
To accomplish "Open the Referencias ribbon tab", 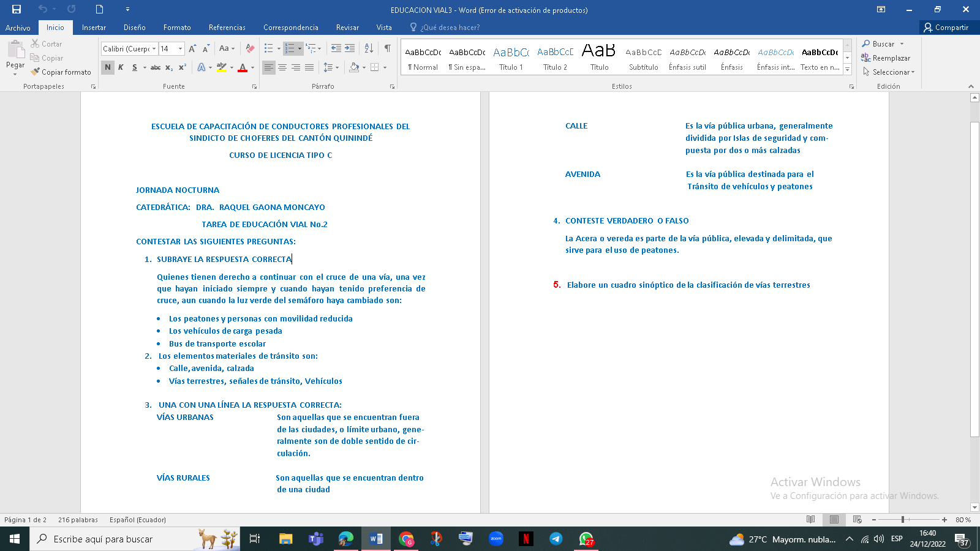I will point(227,28).
